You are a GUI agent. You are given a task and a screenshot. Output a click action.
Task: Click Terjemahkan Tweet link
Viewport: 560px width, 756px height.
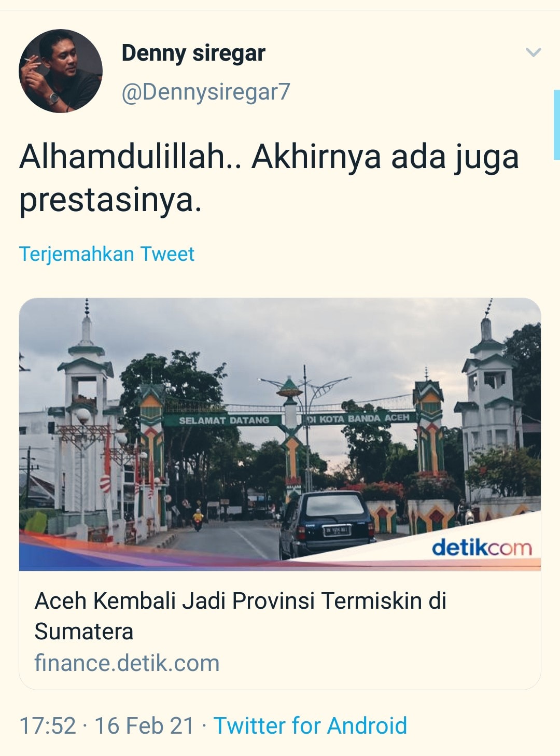pos(107,254)
